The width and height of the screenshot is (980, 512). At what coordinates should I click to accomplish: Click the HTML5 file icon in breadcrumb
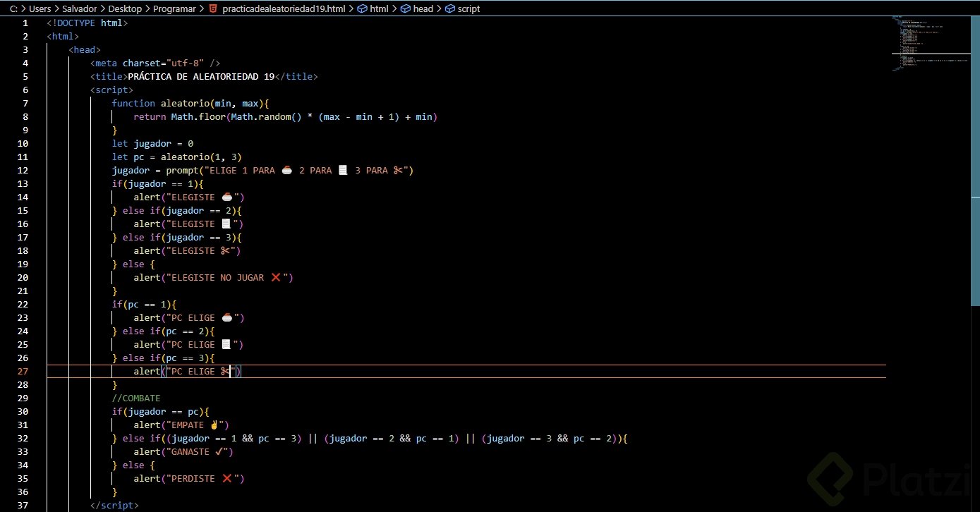[213, 9]
